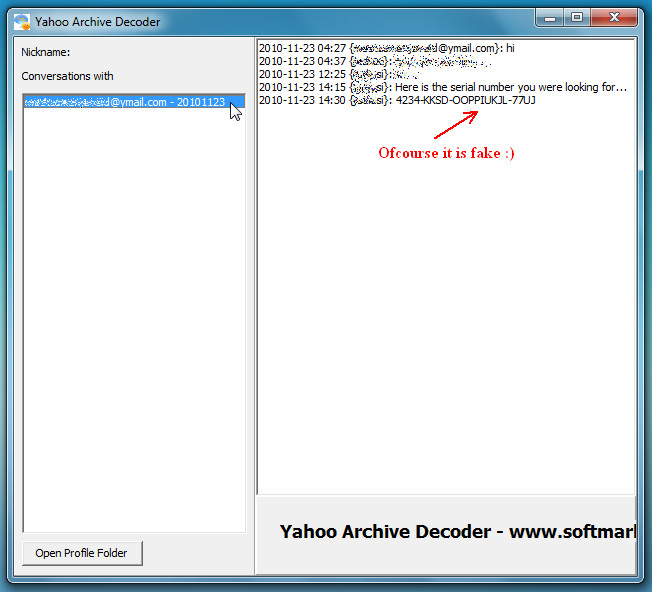Click the message line timestamped 2010-11-23 04:37
The width and height of the screenshot is (652, 592).
pos(375,62)
